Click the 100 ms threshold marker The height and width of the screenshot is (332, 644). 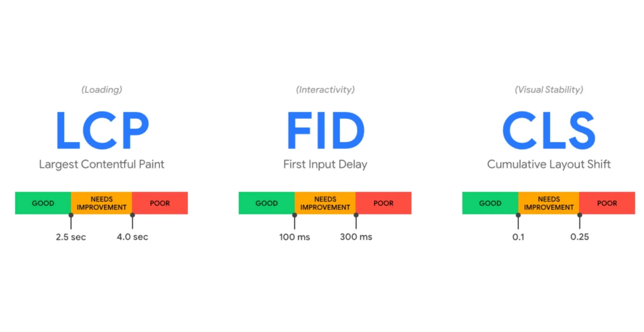click(x=295, y=221)
